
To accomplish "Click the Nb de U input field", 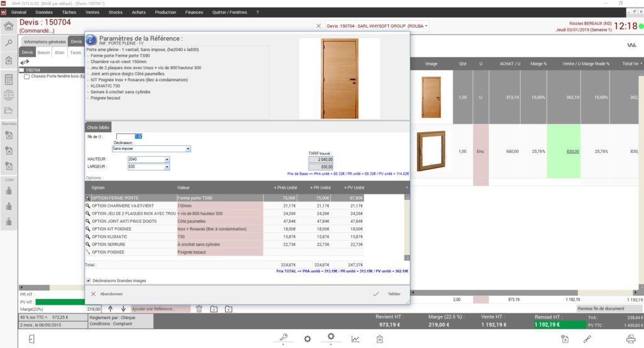I will click(x=129, y=137).
